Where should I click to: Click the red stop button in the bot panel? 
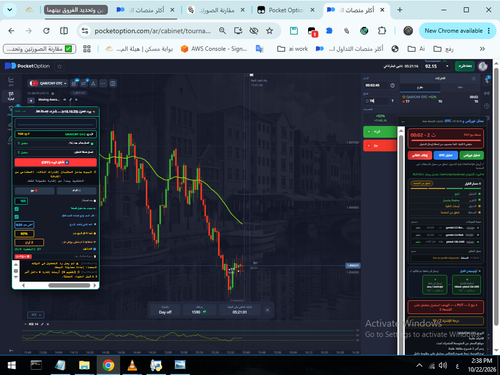click(x=420, y=155)
